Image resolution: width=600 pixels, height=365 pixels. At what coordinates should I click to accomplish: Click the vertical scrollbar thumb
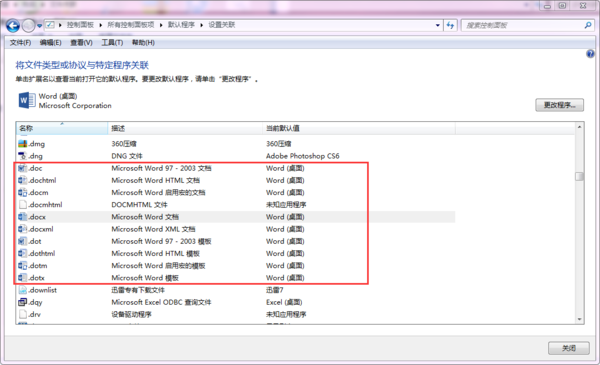(x=579, y=176)
